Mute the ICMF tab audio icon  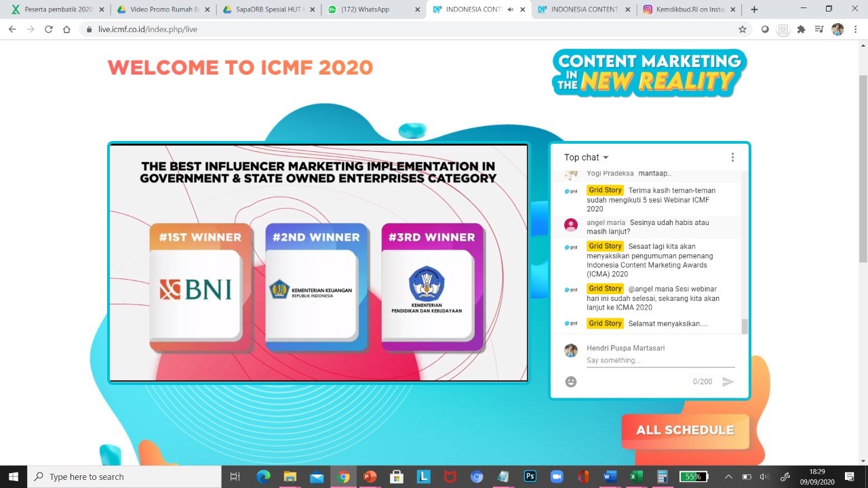[x=510, y=9]
